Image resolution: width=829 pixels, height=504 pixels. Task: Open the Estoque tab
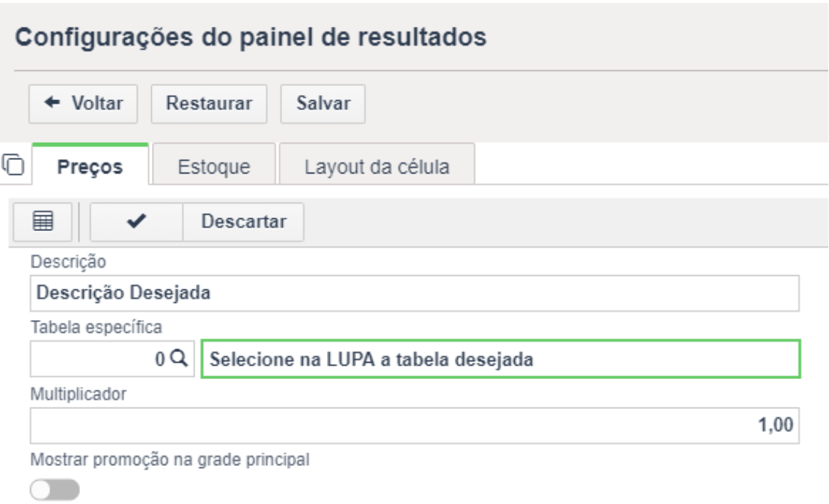(214, 166)
